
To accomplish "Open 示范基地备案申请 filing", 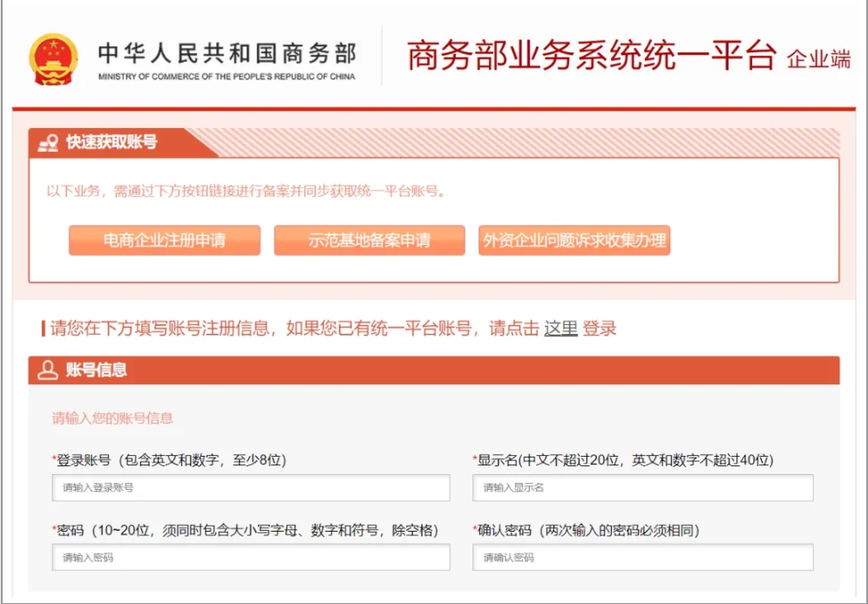I will click(370, 241).
